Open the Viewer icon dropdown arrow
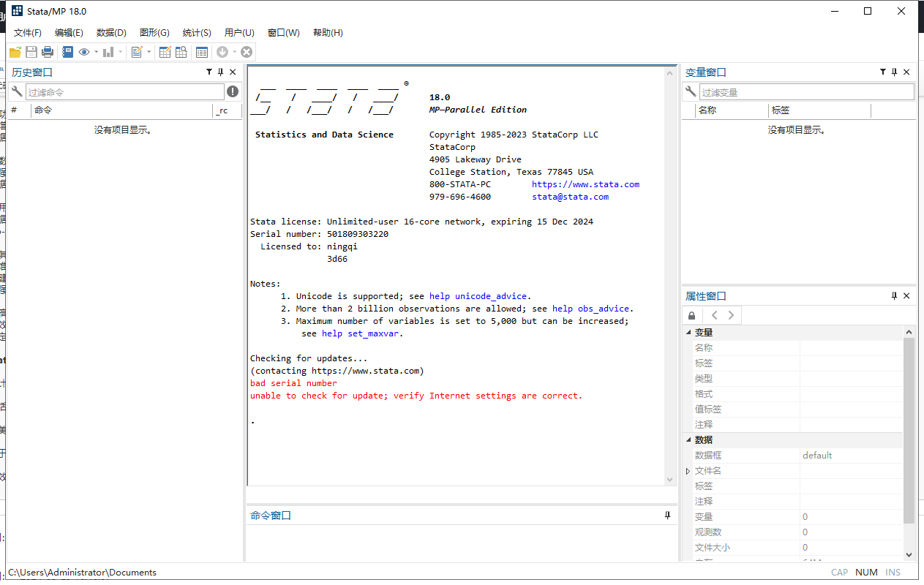This screenshot has width=924, height=585. point(96,52)
